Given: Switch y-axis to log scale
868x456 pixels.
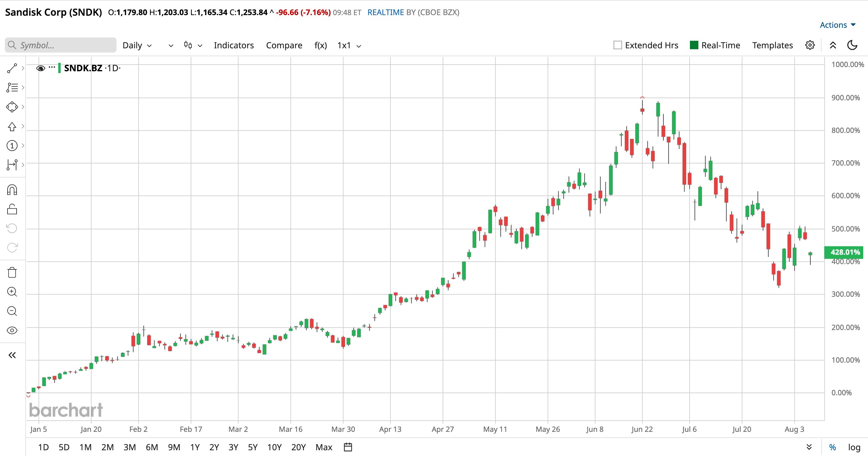Looking at the screenshot, I should [x=854, y=447].
